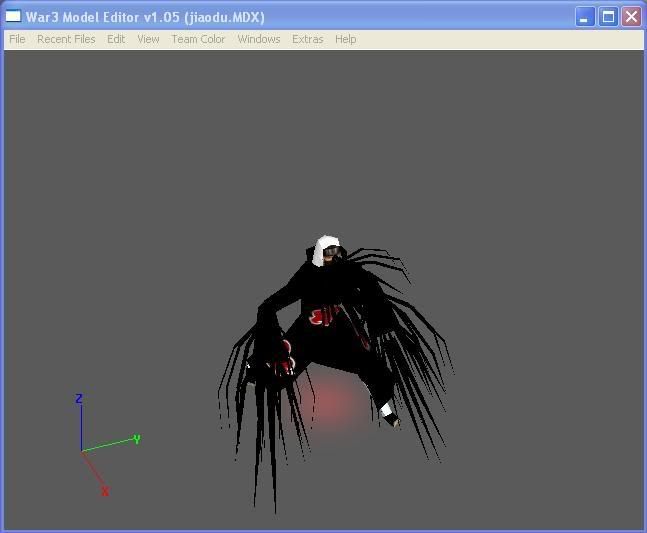Click the 3D character model in the viewport

(x=334, y=338)
